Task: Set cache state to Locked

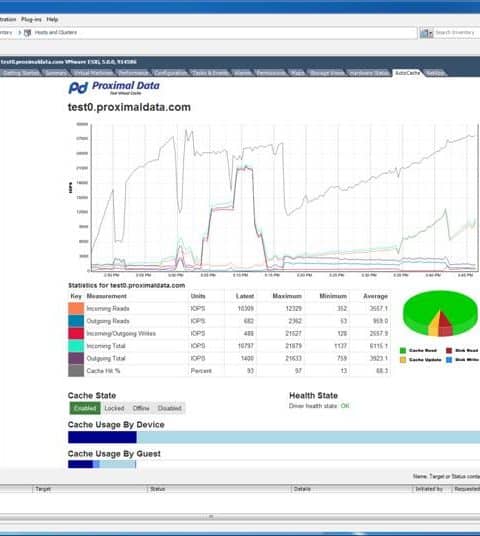Action: [x=114, y=408]
